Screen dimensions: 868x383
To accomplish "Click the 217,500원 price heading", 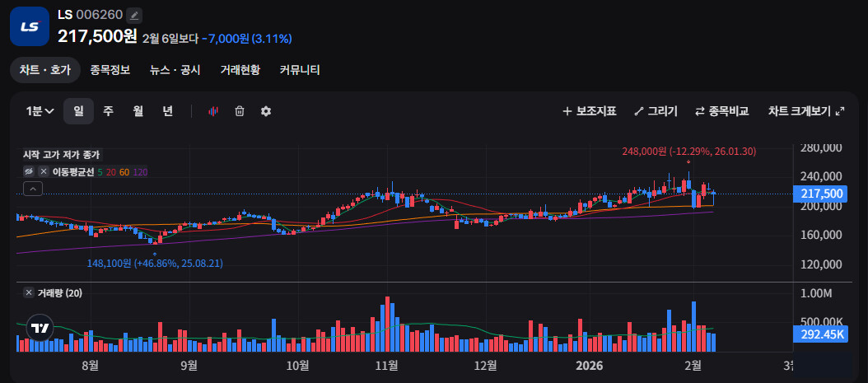I will [97, 36].
